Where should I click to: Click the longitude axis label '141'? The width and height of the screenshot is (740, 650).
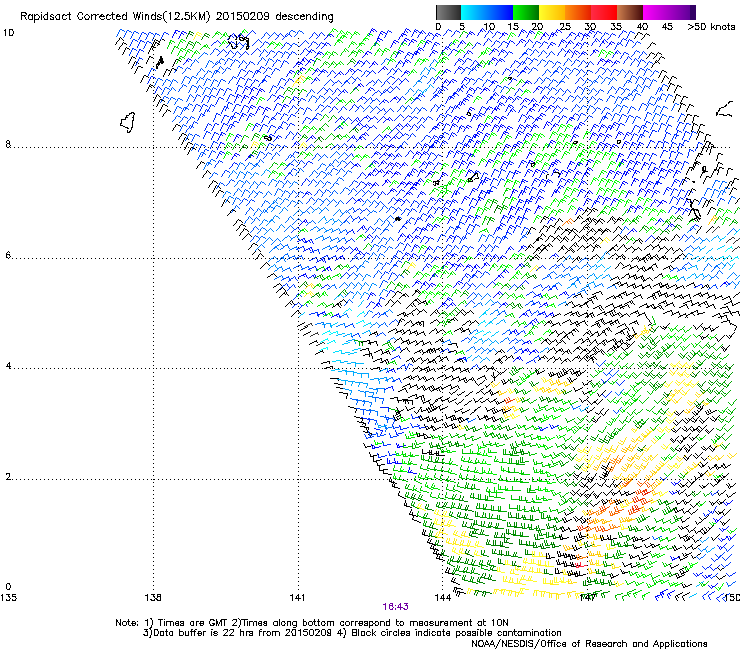tap(297, 598)
